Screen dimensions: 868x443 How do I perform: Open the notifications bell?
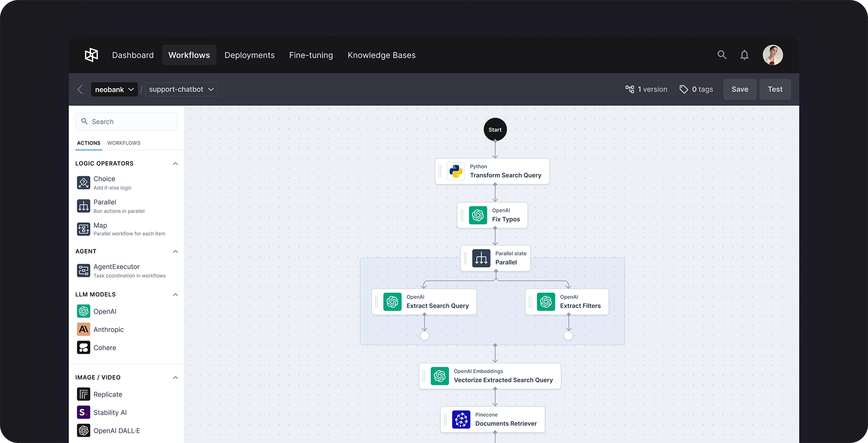click(x=744, y=55)
